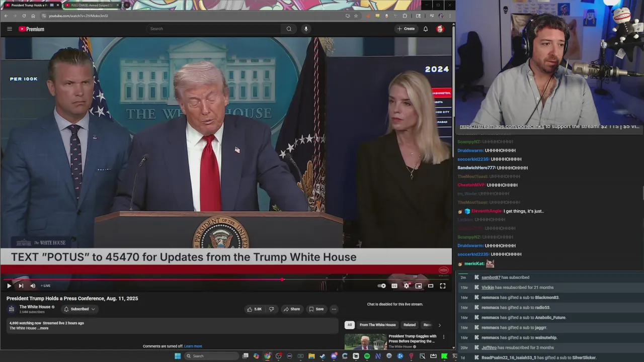The height and width of the screenshot is (362, 644).
Task: Open the player settings gear
Action: coord(407,286)
